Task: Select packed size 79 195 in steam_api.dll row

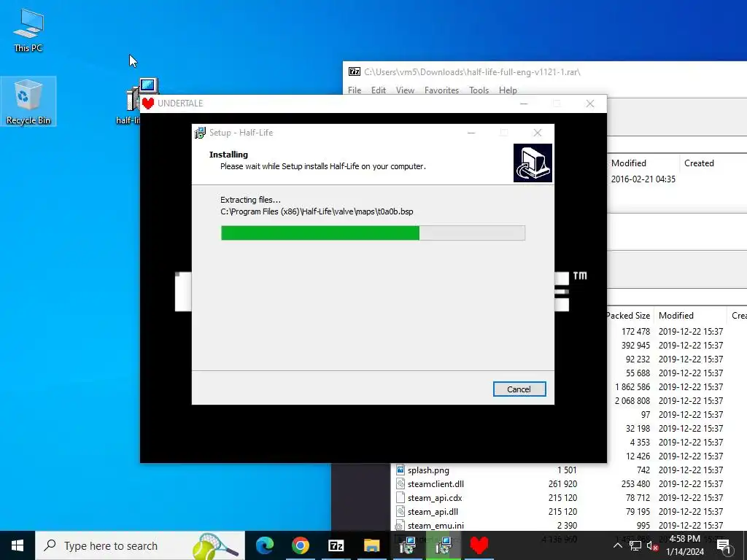Action: (638, 511)
